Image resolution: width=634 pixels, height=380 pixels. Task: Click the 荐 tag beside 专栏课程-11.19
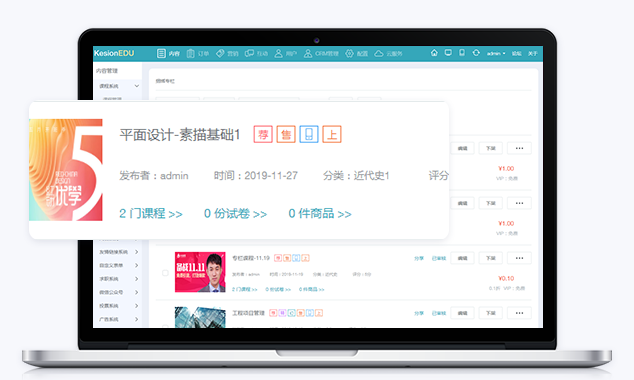277,258
